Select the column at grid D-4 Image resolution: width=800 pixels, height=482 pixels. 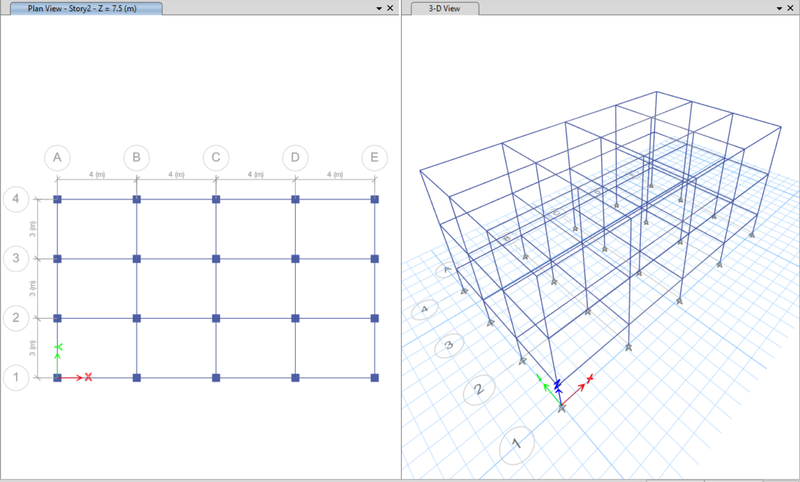point(295,199)
